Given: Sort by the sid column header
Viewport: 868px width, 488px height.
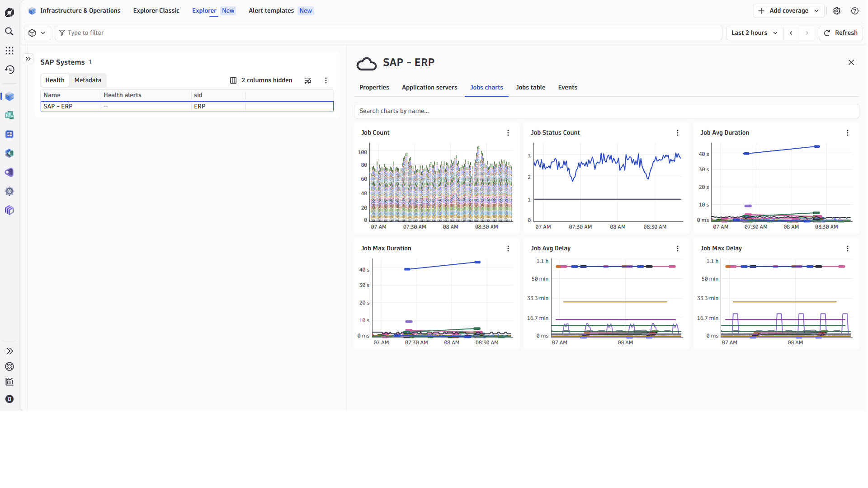Looking at the screenshot, I should pos(218,95).
